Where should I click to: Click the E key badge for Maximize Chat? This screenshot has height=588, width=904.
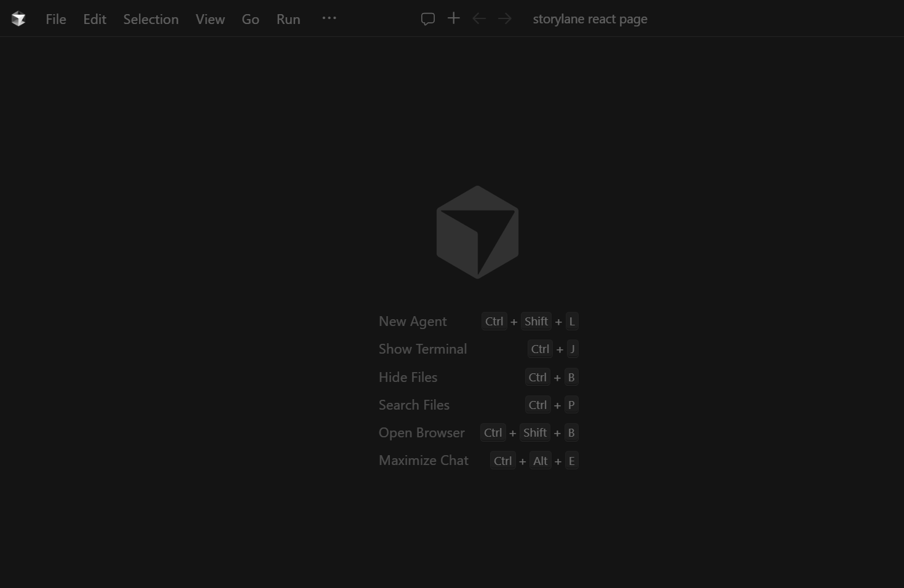coord(572,461)
